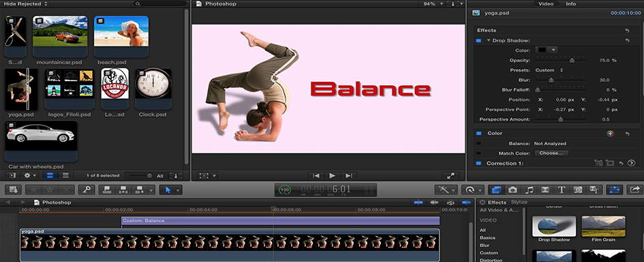
Task: Reset all Effects with the arrow
Action: pyautogui.click(x=627, y=31)
